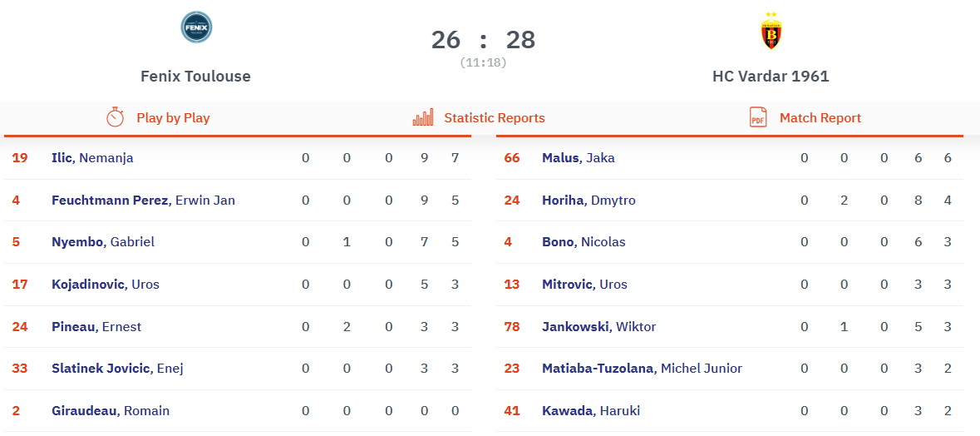Open player Ilic, Nemanja's profile

(92, 158)
